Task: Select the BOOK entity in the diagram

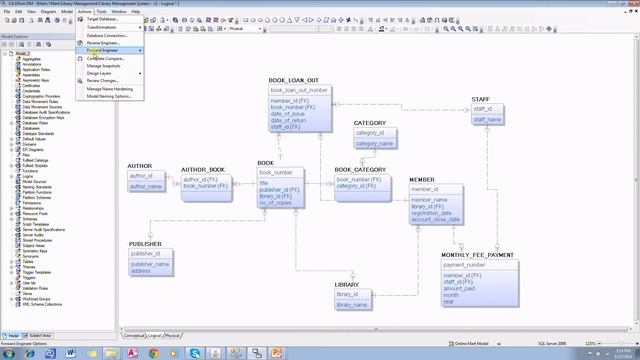Action: click(x=280, y=188)
